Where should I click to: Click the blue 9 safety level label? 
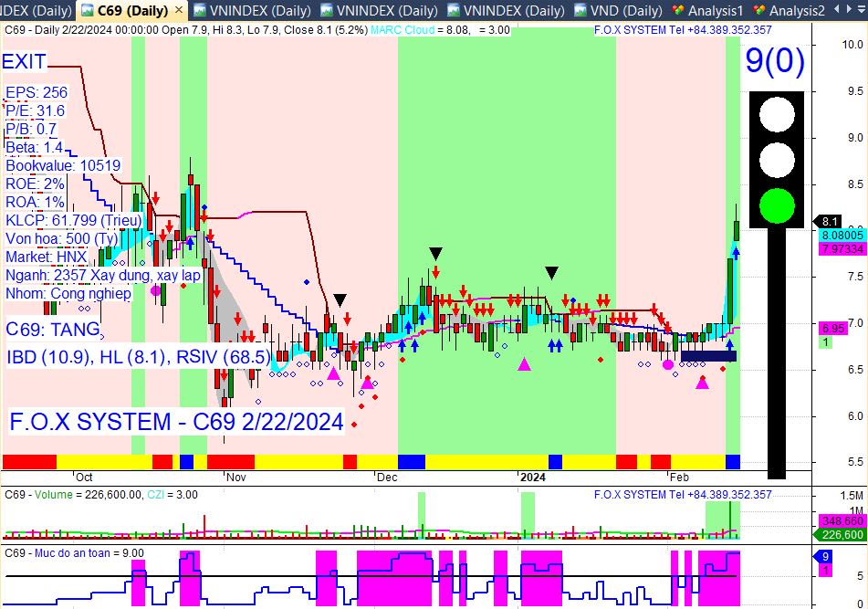tap(823, 557)
